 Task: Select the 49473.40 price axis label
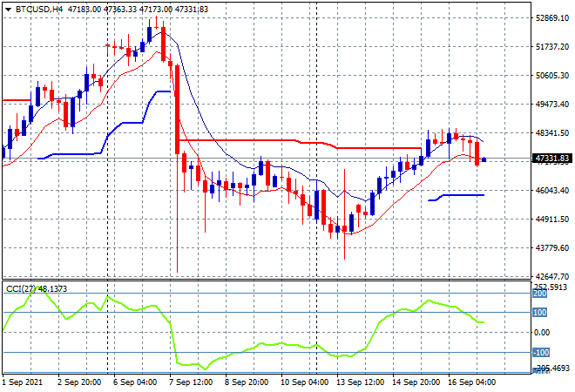(551, 104)
